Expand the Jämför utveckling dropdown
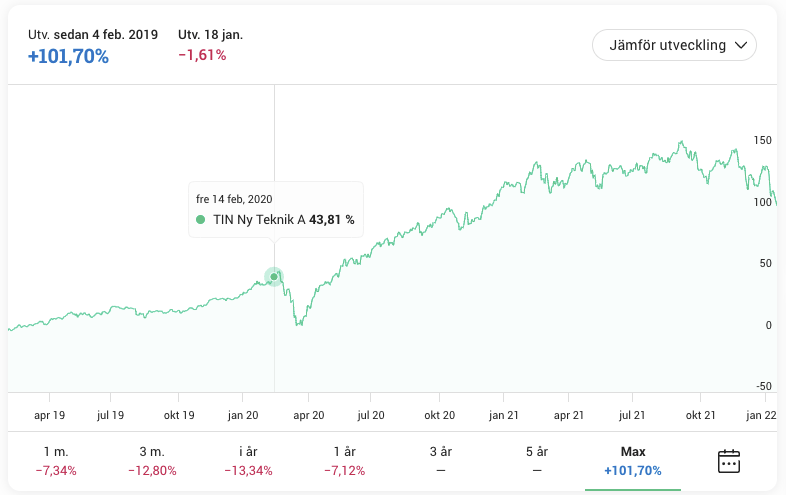 click(674, 46)
